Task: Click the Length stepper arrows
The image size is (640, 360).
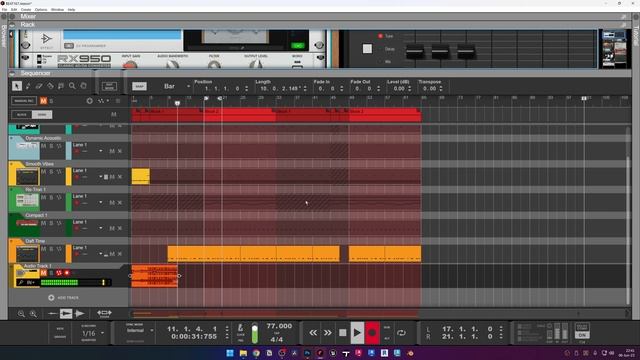Action: point(305,89)
